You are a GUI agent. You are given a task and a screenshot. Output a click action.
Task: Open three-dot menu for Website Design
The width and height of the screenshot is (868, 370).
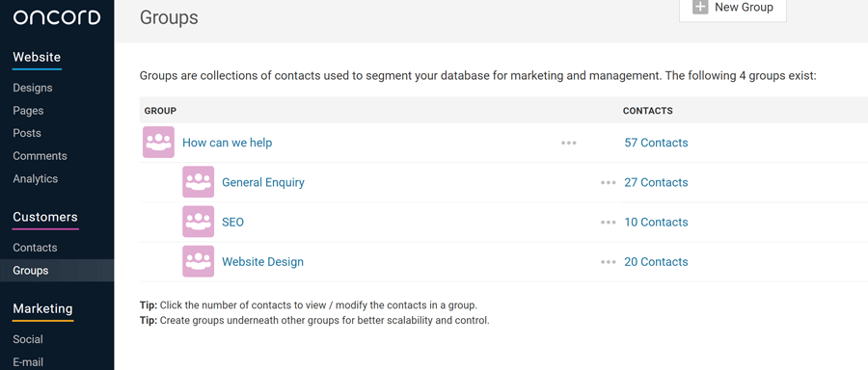pyautogui.click(x=608, y=262)
